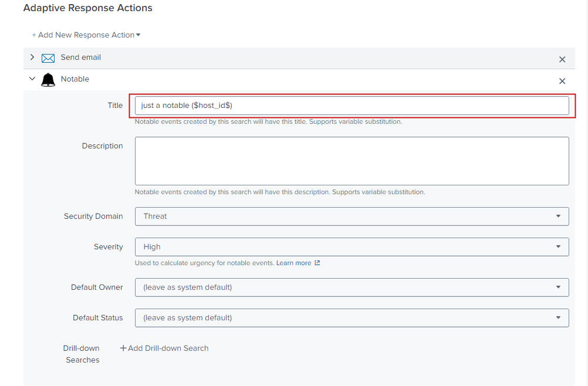
Task: Click the dropdown arrow on Default Owner
Action: click(x=559, y=287)
